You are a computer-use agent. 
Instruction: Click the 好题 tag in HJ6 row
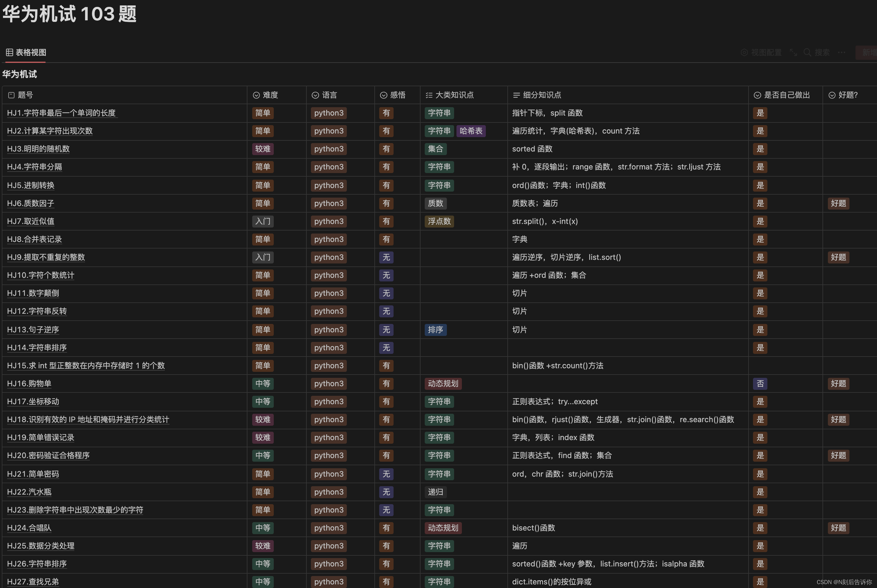click(838, 203)
